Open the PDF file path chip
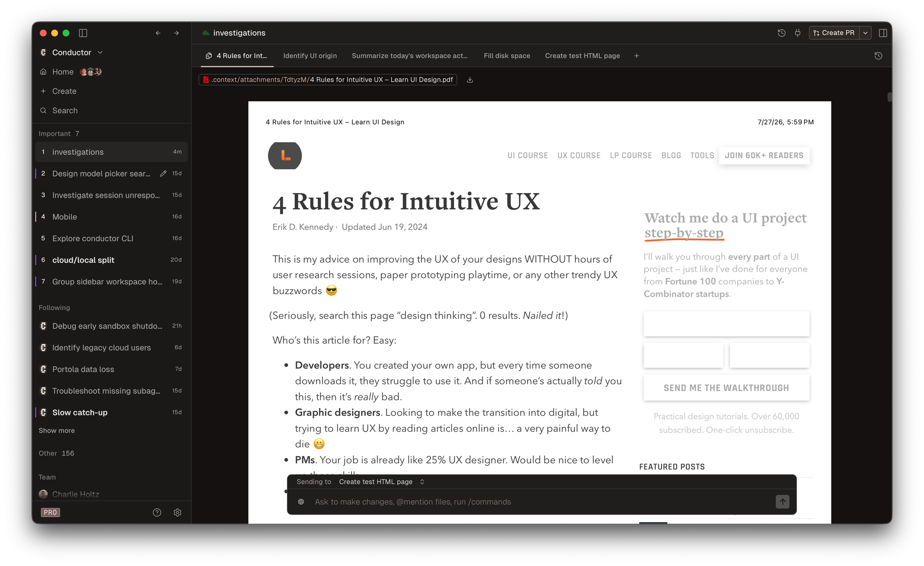 point(328,80)
